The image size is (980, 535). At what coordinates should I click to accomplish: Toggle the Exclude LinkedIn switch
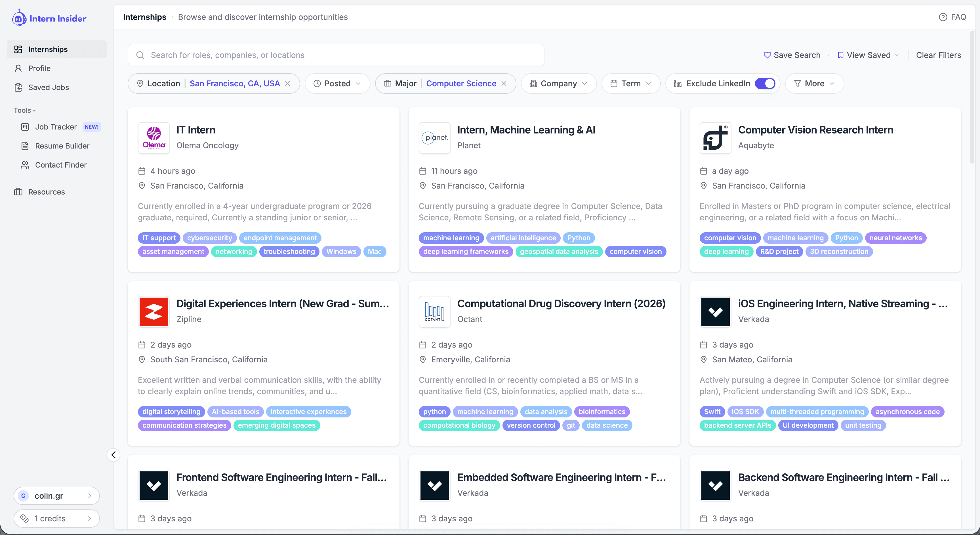pyautogui.click(x=765, y=83)
